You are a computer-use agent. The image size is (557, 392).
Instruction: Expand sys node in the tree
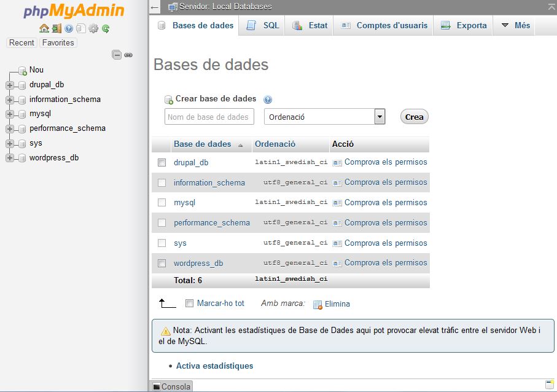click(10, 144)
